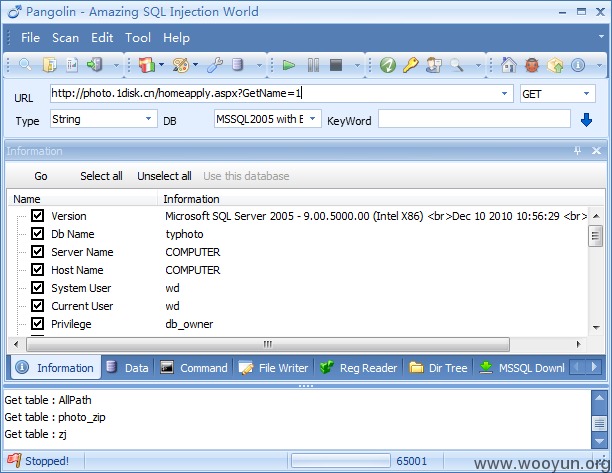Switch to the File Writer tab

tap(274, 368)
